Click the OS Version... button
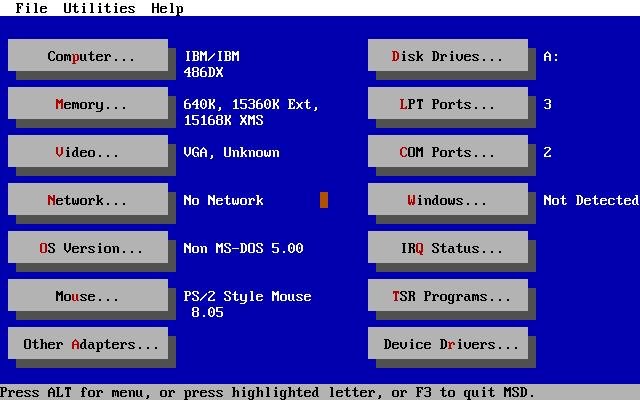640x400 pixels. tap(88, 247)
